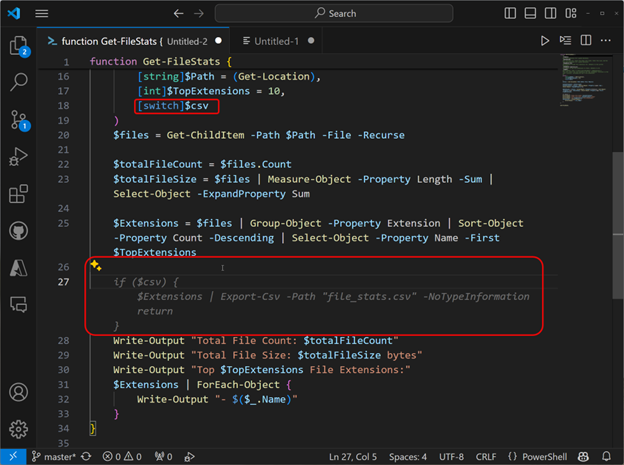Change the UTF-8 encoding setting

pos(451,457)
